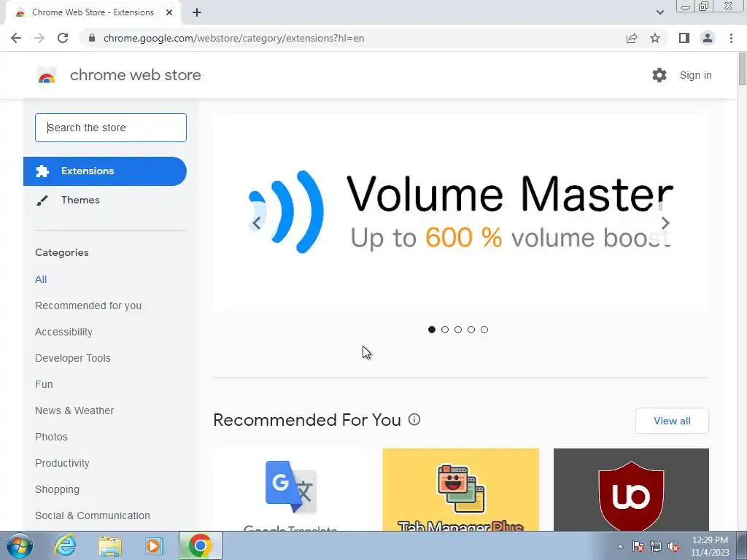Focus the Search the store field

(111, 128)
